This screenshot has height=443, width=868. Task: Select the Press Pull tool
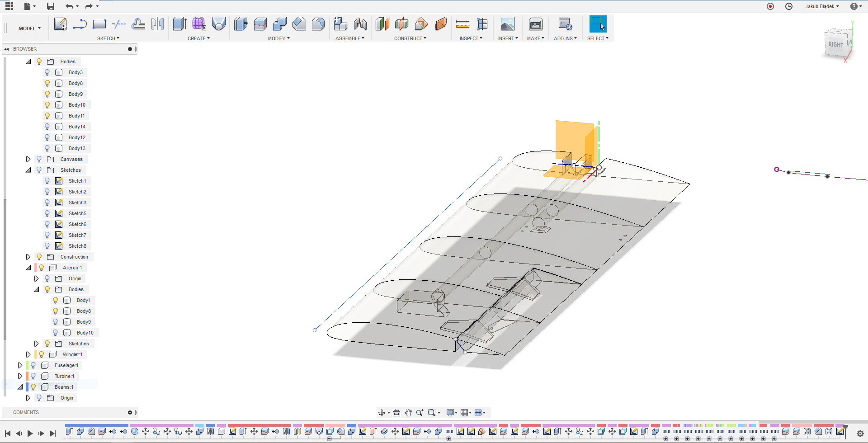coord(241,24)
